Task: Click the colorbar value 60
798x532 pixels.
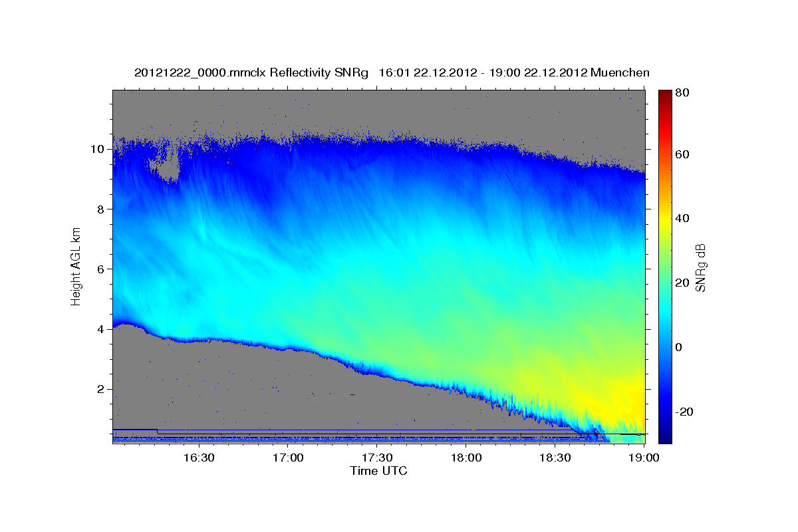Action: [682, 154]
